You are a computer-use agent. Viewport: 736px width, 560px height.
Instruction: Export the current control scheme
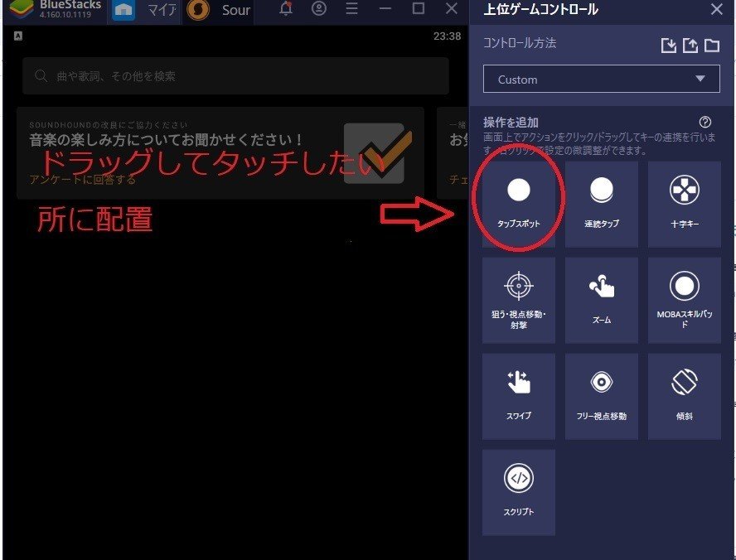(x=692, y=46)
